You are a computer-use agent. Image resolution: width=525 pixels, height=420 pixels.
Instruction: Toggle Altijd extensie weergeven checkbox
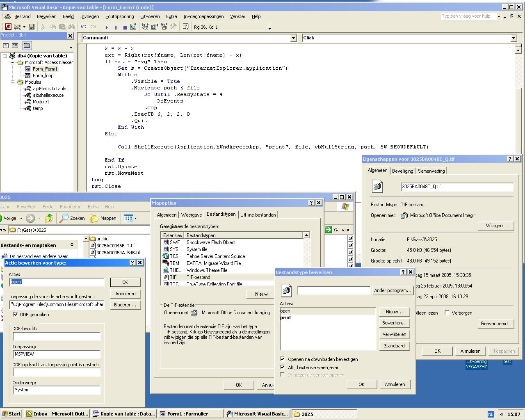tap(282, 367)
